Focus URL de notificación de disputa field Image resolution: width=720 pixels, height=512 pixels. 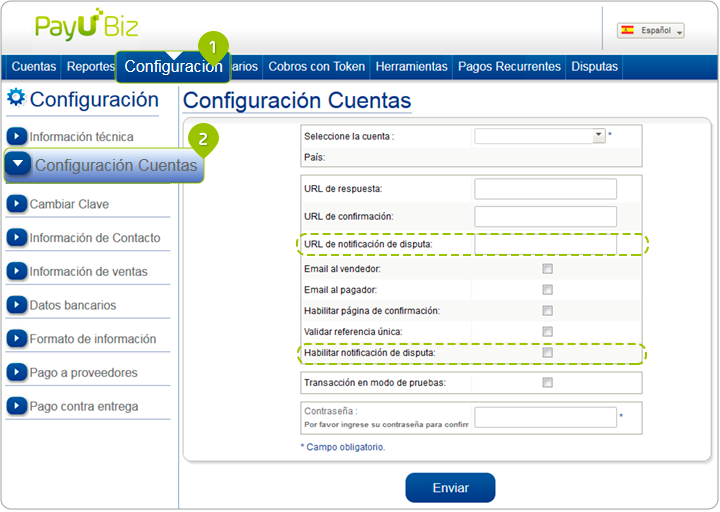[x=545, y=244]
